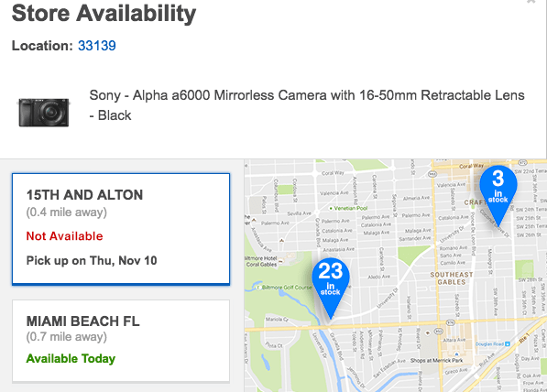Click the Store Availability heading
This screenshot has height=392, width=547.
104,14
